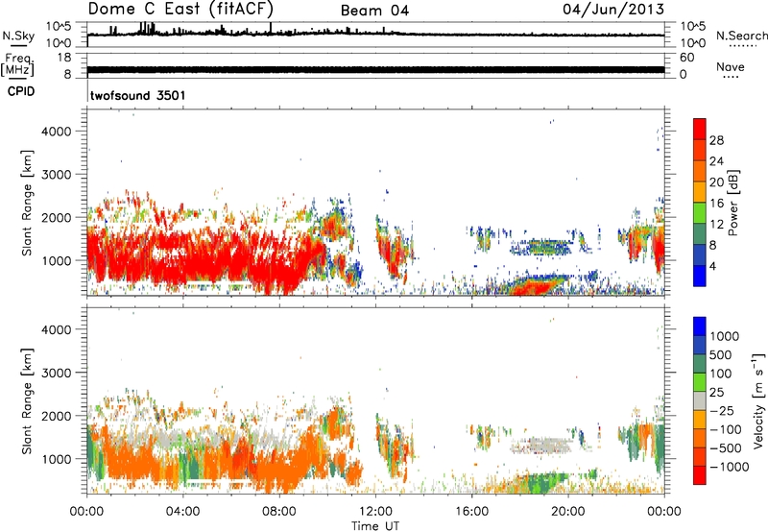Click the "-25" value on Velocity color bar

(722, 410)
